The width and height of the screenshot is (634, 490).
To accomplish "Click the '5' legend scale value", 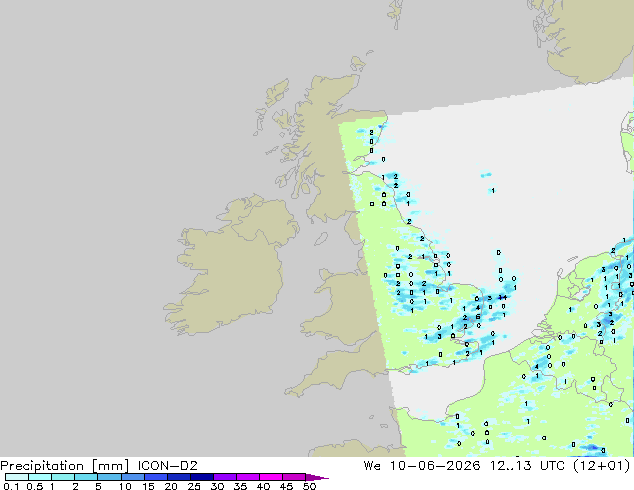I will point(98,486).
